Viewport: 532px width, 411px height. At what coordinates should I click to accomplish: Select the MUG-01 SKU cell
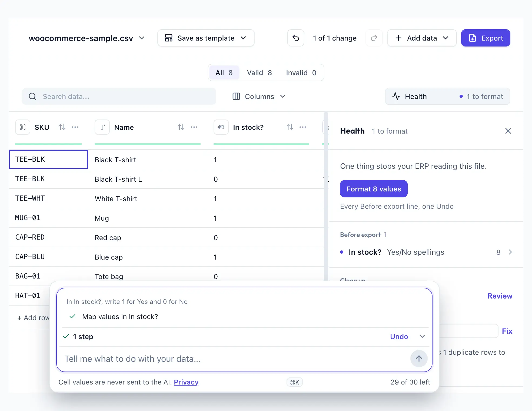48,218
